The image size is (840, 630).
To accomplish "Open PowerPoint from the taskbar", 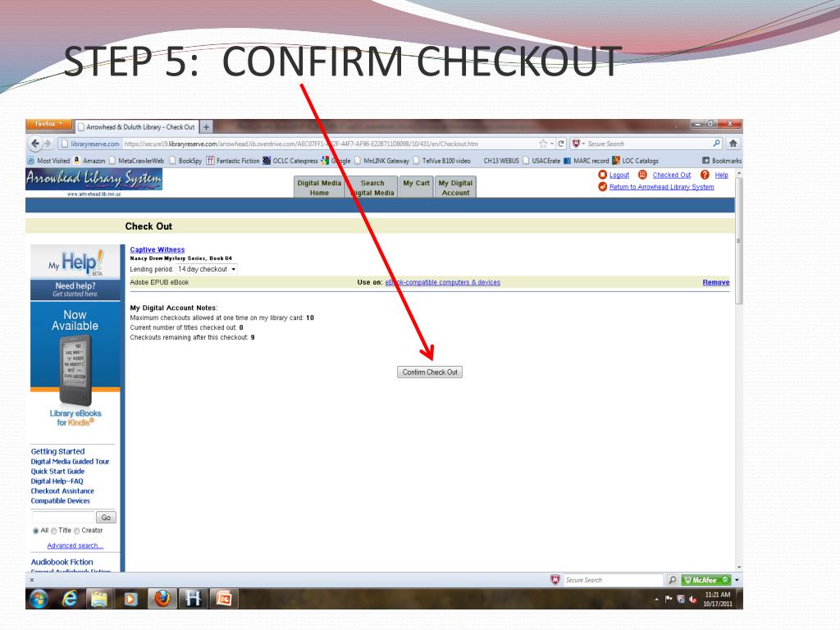I will pyautogui.click(x=225, y=598).
